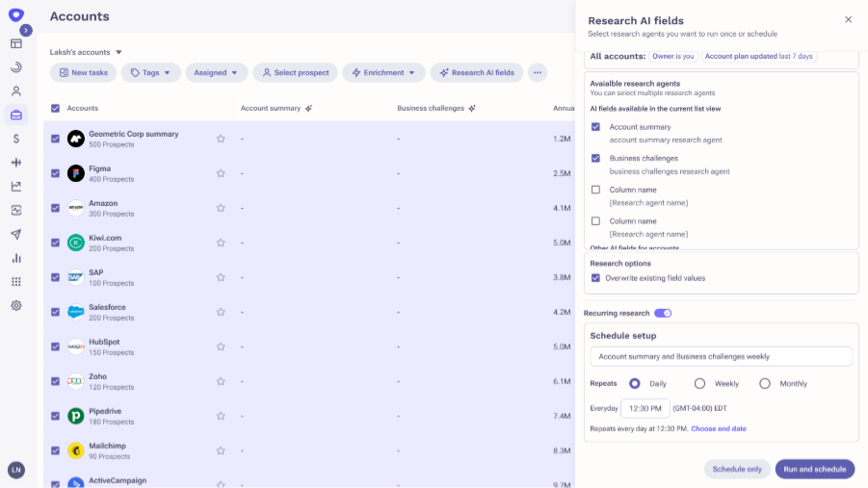Toggle the select-all Accounts header checkbox

[x=55, y=109]
